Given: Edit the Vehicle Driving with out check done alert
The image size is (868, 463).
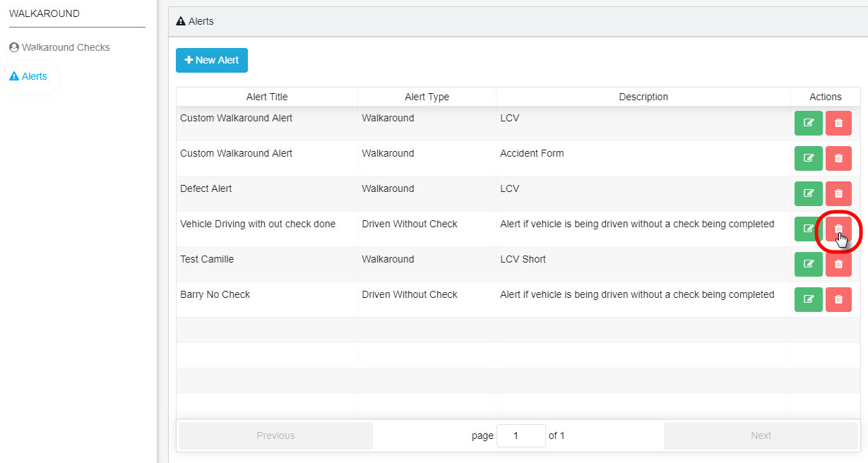Looking at the screenshot, I should [808, 229].
